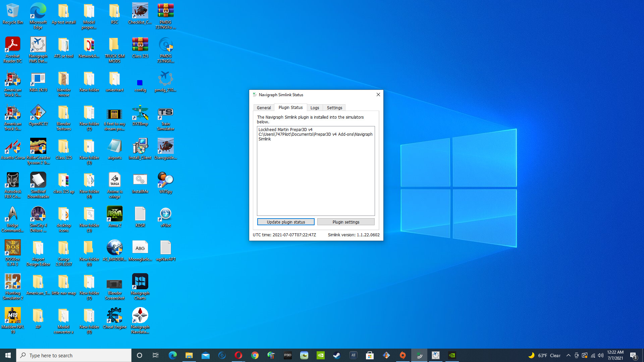Viewport: 644px width, 362px height.
Task: Expand hidden system tray icons chevron
Action: coord(568,355)
